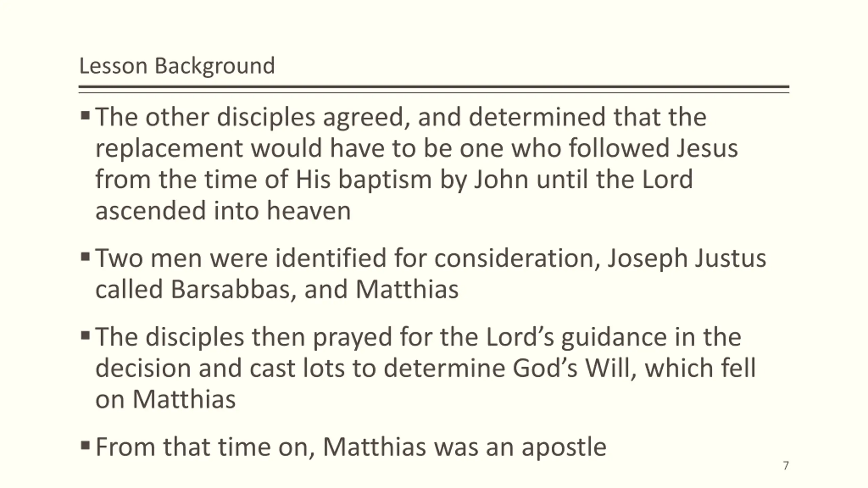Viewport: 868px width, 488px height.
Task: Click the double horizontal rule under the title
Action: (434, 89)
